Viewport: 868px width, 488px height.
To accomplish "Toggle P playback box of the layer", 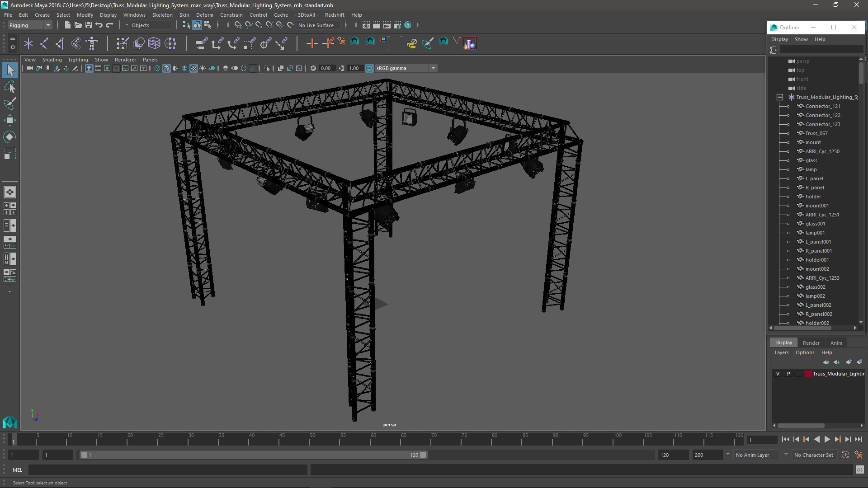I will click(x=788, y=374).
